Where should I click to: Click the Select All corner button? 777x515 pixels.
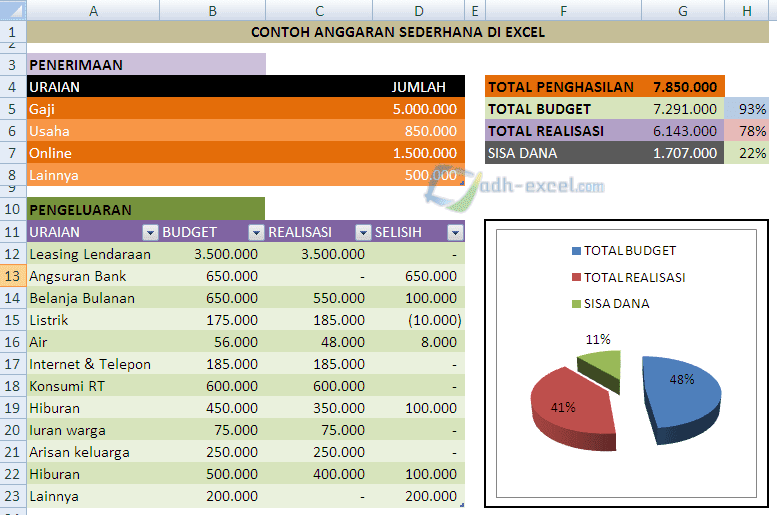click(x=13, y=11)
